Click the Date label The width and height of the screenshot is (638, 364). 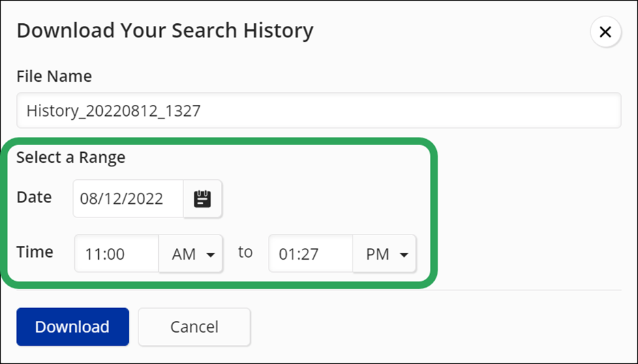[x=34, y=198]
